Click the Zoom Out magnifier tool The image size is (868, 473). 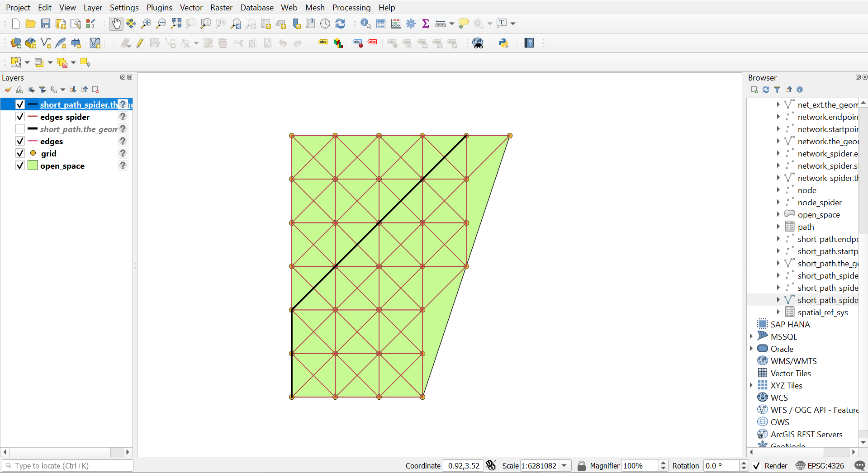click(x=161, y=24)
